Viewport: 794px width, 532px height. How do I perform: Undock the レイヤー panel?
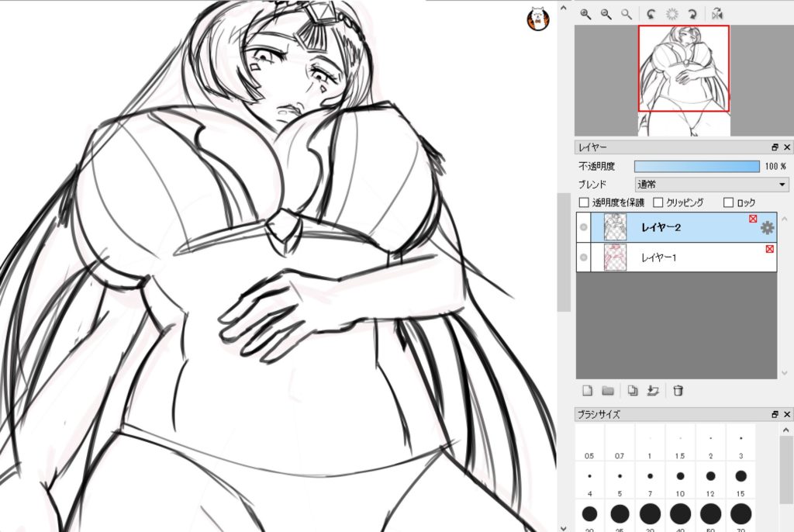775,147
